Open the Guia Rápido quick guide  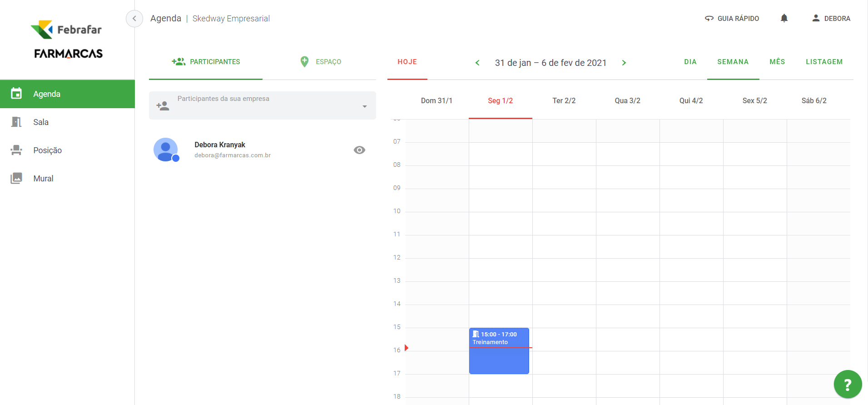click(732, 18)
